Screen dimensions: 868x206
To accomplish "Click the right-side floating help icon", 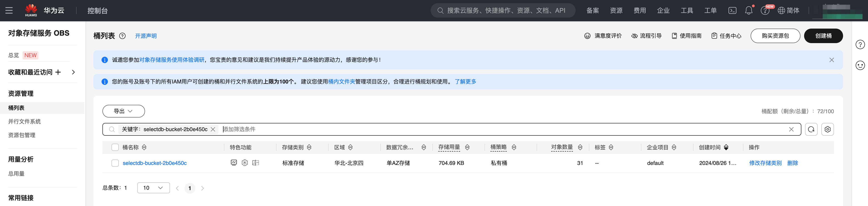I will coord(860,44).
